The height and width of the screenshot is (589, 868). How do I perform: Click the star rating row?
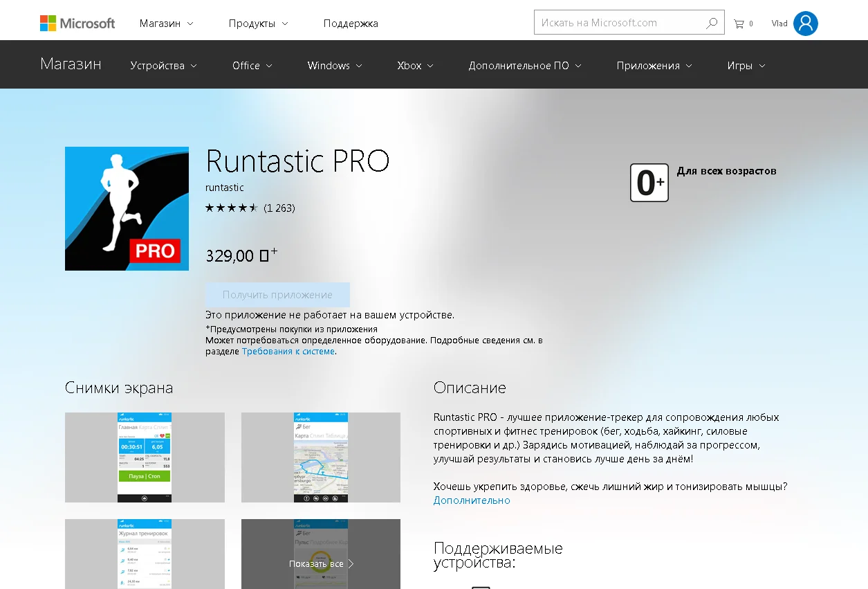232,208
